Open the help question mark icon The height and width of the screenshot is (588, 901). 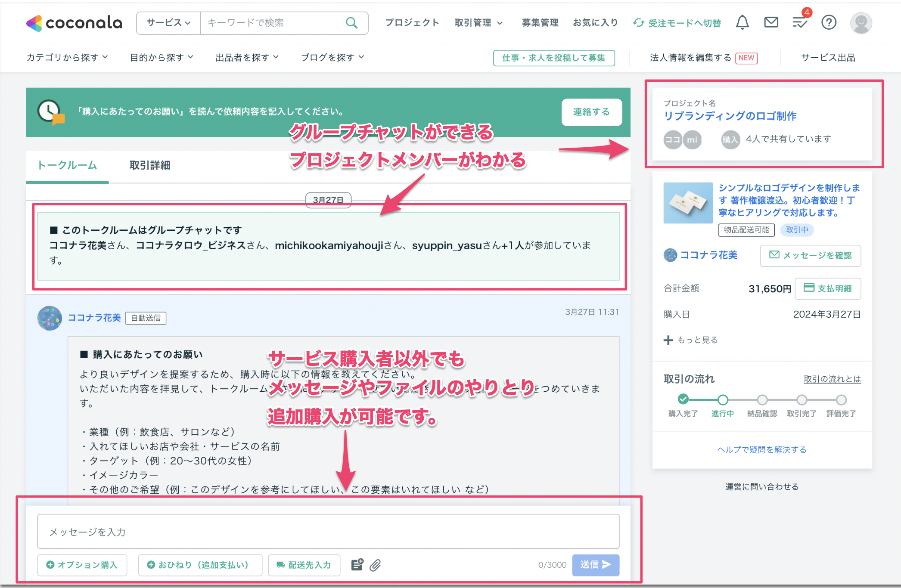tap(829, 22)
